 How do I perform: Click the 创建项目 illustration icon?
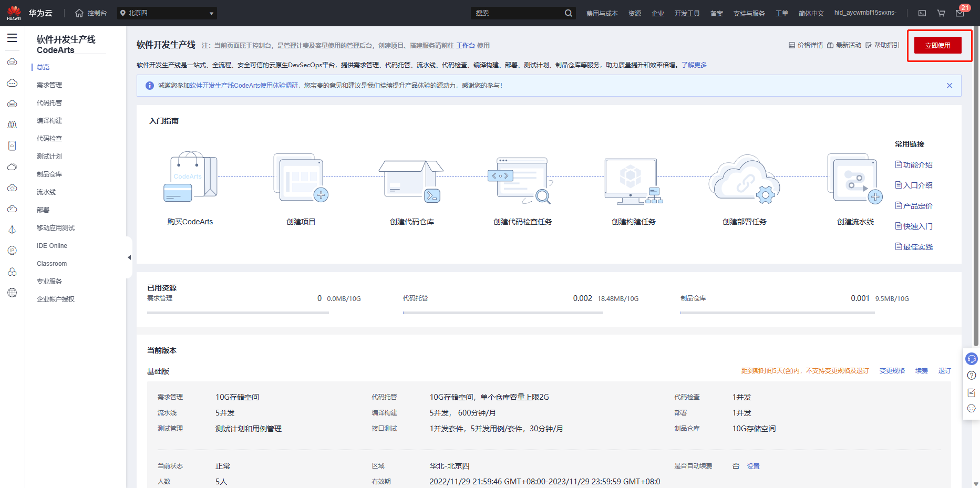301,178
